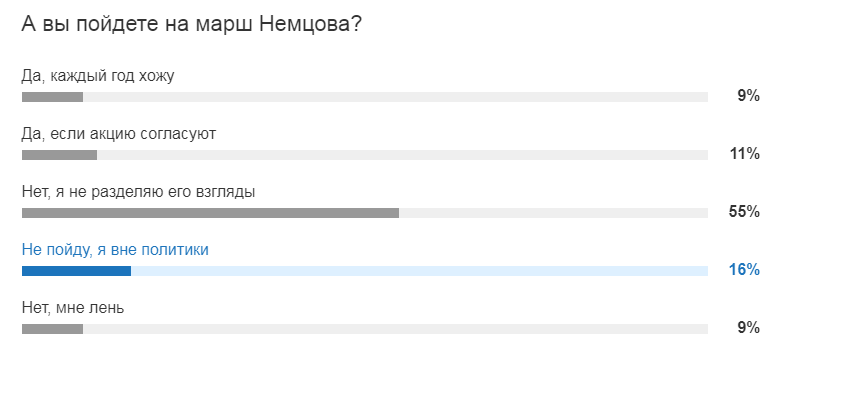Viewport: 861px width, 393px height.
Task: Select option 'Да, если акцию согласуют'
Action: click(119, 133)
